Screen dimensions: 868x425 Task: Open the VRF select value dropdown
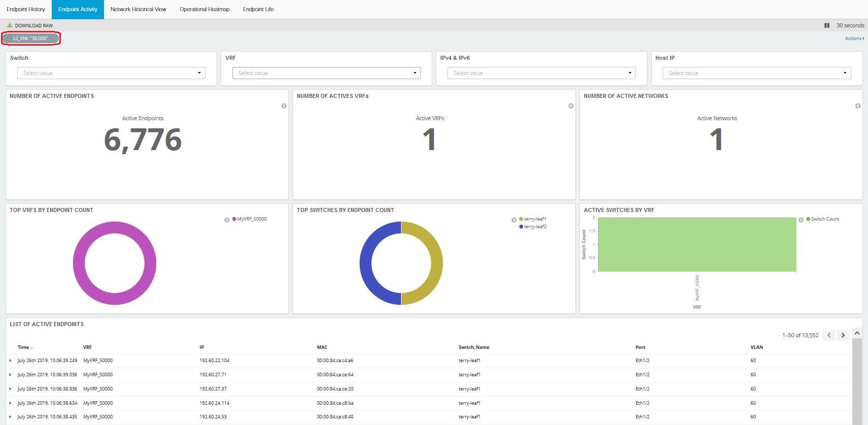coord(326,73)
